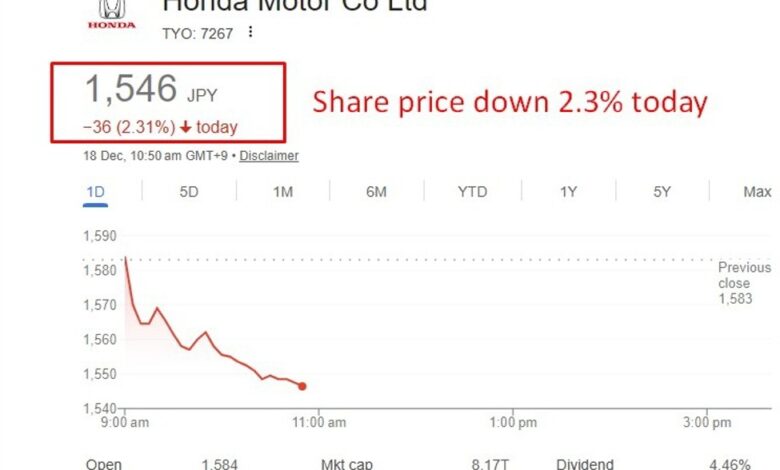
Task: Show the Max time range chart
Action: [757, 192]
